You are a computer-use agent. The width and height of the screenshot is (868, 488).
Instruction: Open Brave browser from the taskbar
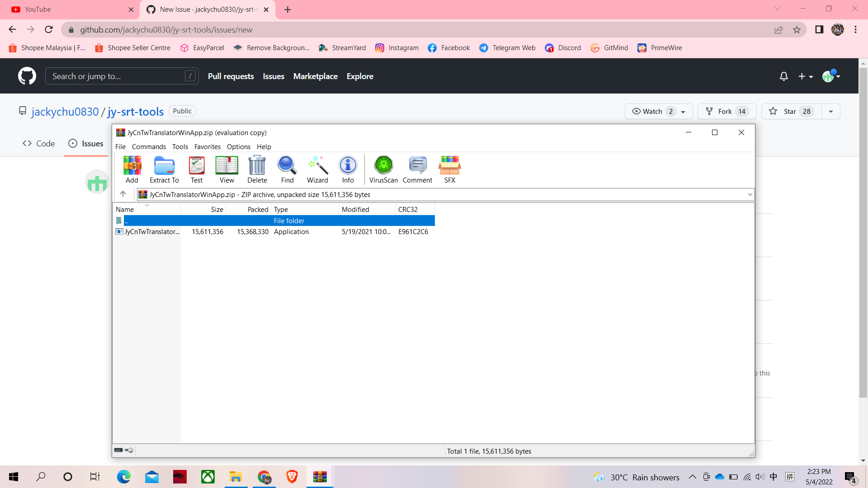tap(292, 477)
